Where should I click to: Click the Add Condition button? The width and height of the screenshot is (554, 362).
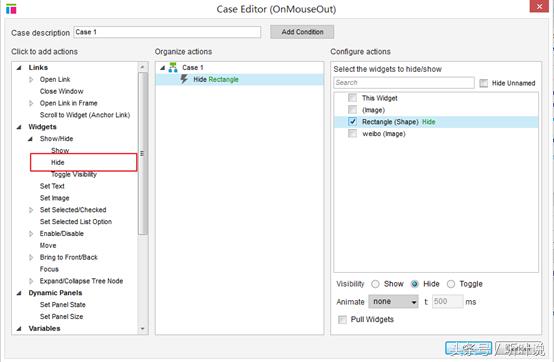pos(302,32)
